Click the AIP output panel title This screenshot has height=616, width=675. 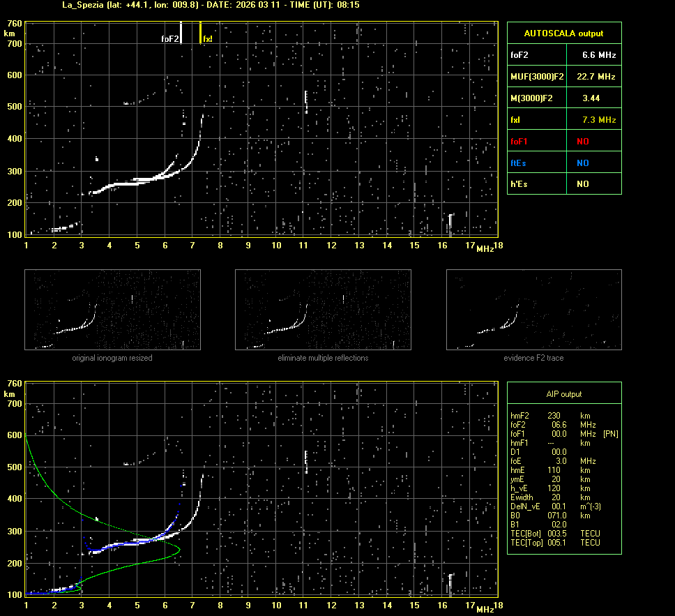(x=563, y=394)
